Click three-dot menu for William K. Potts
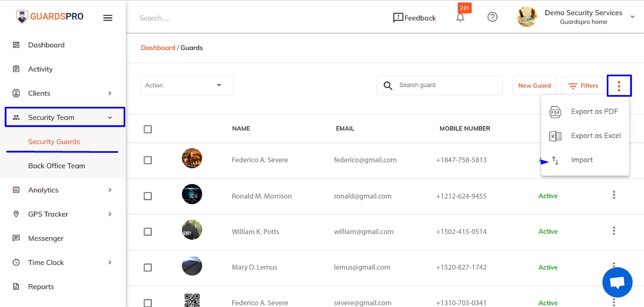This screenshot has width=644, height=307. 614,231
